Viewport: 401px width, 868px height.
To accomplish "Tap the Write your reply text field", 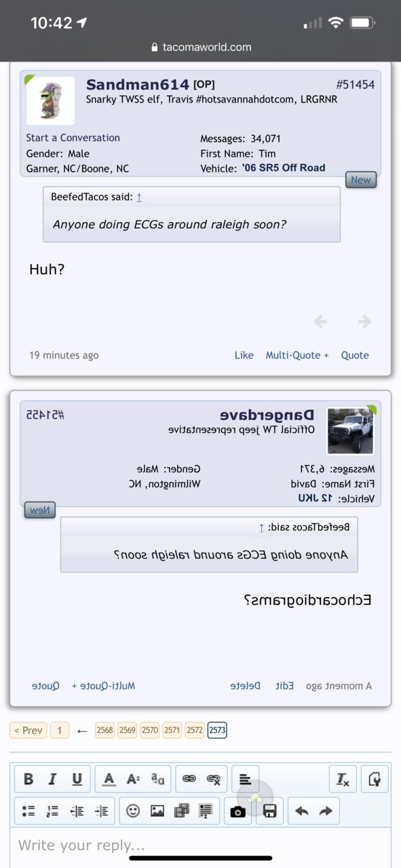I will [200, 846].
